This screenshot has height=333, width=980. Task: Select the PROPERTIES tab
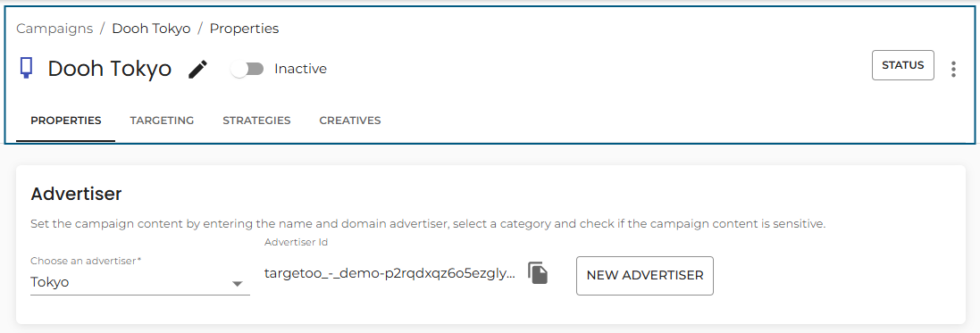coord(65,121)
